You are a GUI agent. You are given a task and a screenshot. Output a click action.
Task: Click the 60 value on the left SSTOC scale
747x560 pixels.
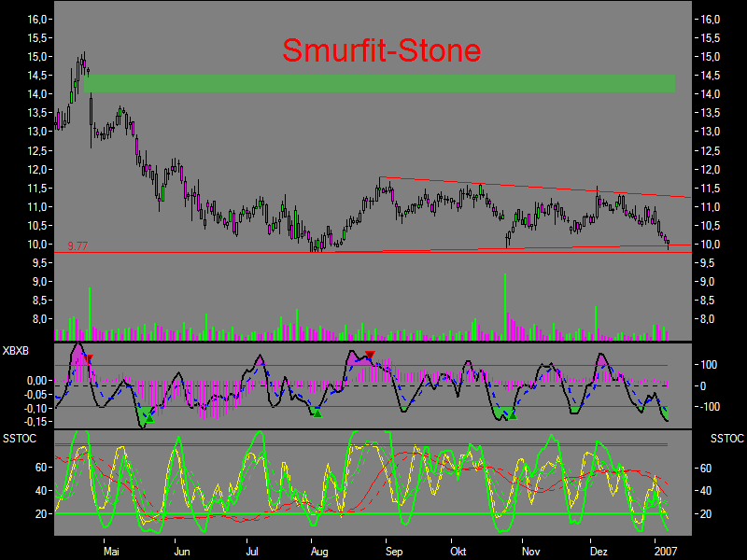tap(41, 468)
